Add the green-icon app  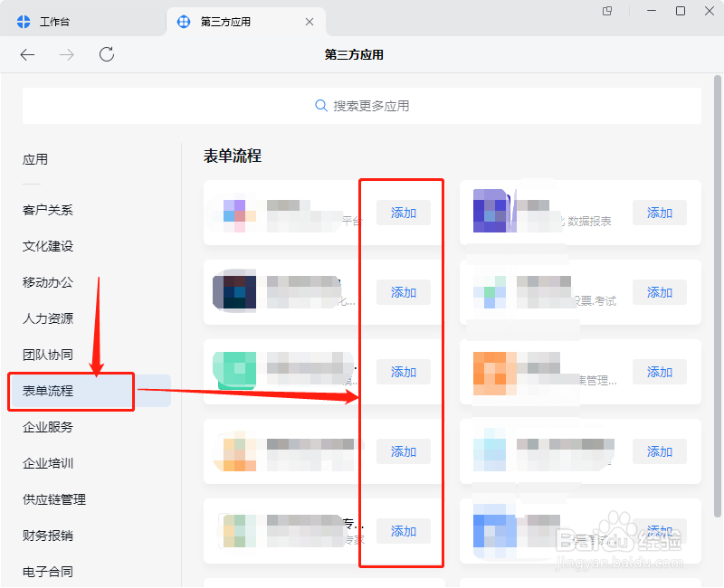click(x=403, y=372)
